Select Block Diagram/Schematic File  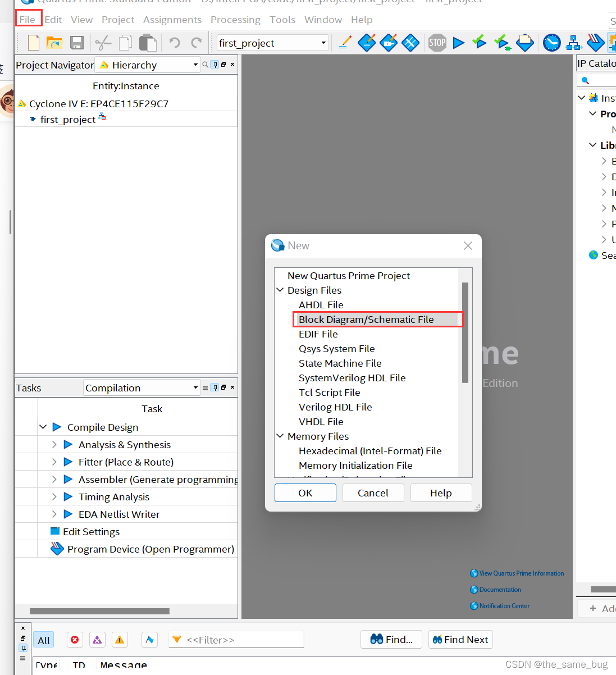(x=366, y=319)
